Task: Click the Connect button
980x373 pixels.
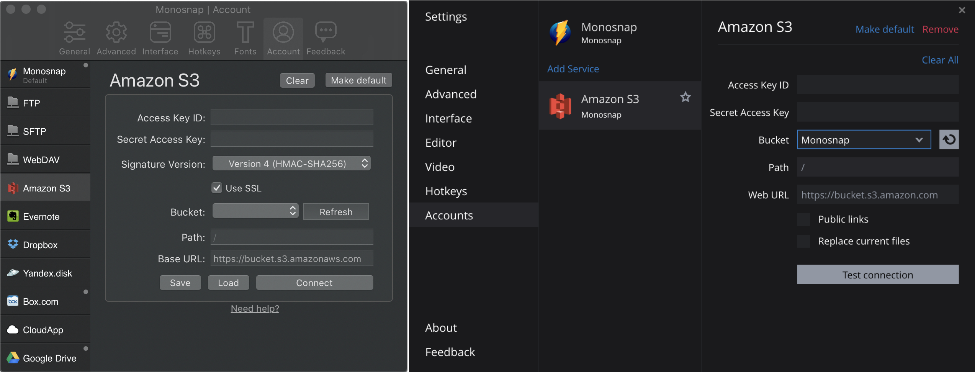Action: tap(314, 283)
